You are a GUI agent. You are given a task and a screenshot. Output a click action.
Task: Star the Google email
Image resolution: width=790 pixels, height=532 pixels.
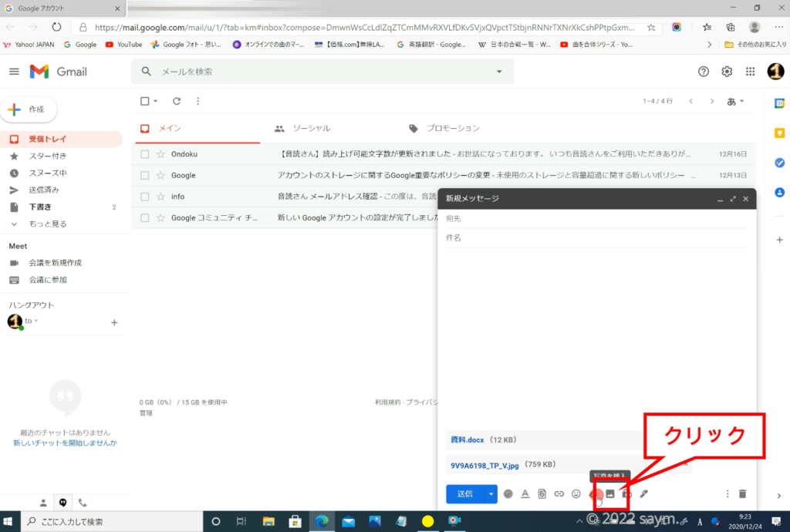(x=160, y=176)
